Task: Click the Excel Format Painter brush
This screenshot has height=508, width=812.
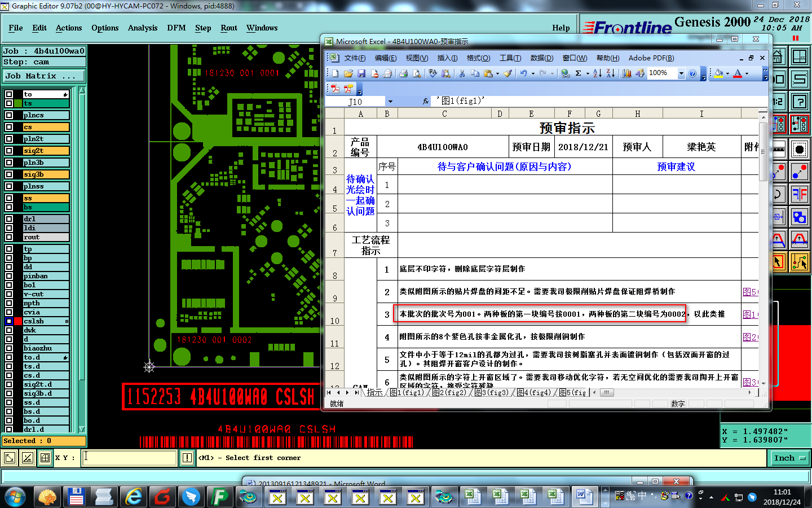Action: pyautogui.click(x=507, y=73)
